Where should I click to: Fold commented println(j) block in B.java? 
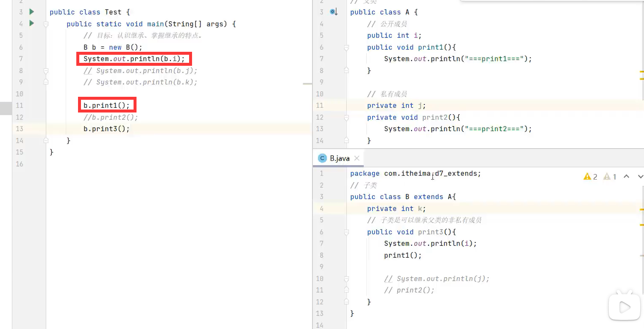click(x=346, y=278)
